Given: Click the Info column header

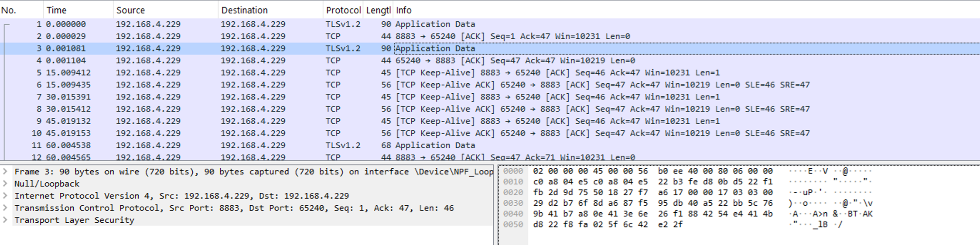Looking at the screenshot, I should pos(686,10).
